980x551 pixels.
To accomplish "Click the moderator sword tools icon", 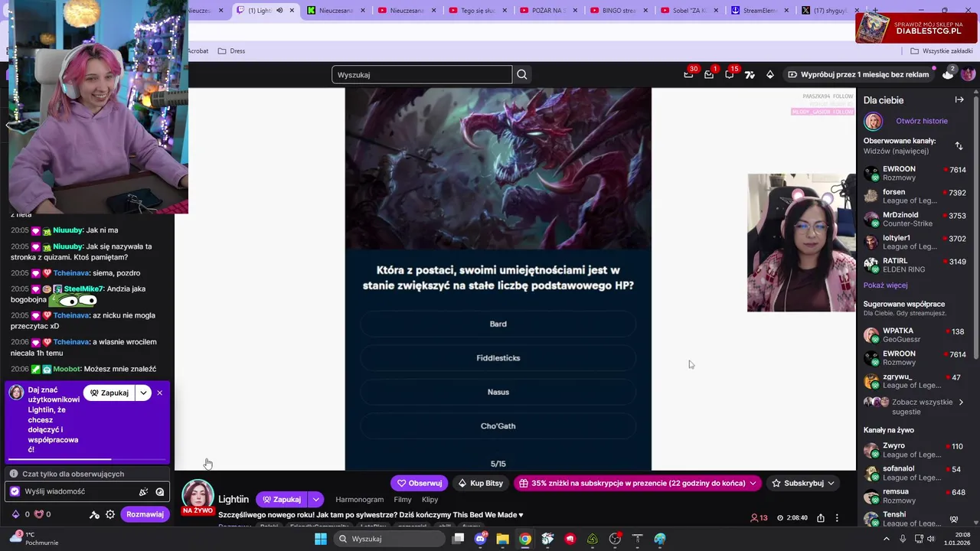I will pos(94,514).
